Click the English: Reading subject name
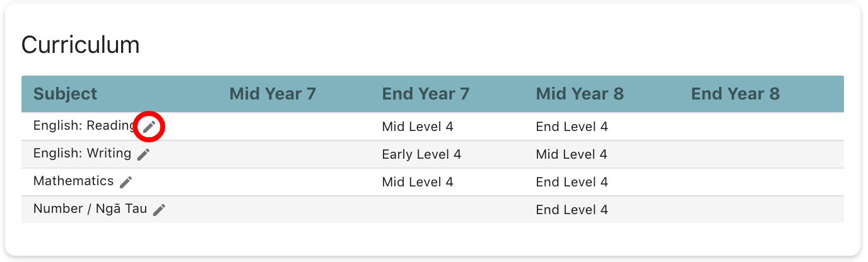Viewport: 868px width, 262px height. 83,126
